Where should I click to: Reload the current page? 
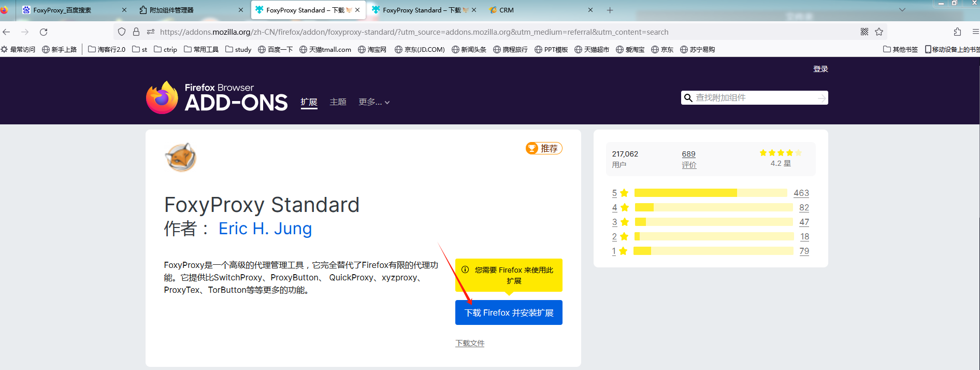click(44, 32)
